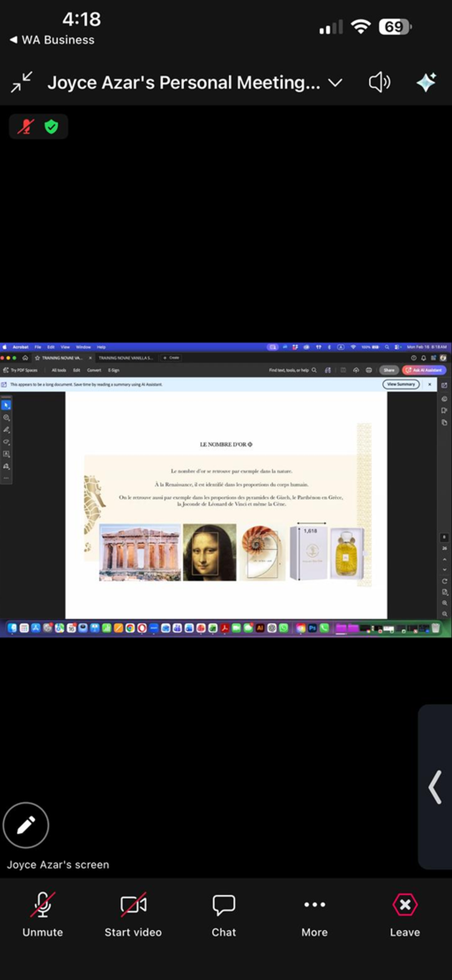This screenshot has height=980, width=452.
Task: Return to WA Business app
Action: 52,40
